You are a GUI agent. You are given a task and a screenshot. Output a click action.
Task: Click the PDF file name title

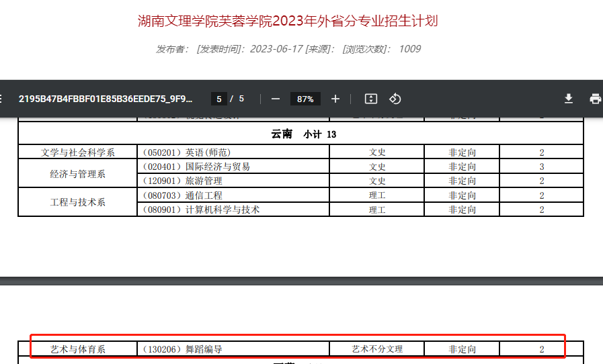point(106,99)
